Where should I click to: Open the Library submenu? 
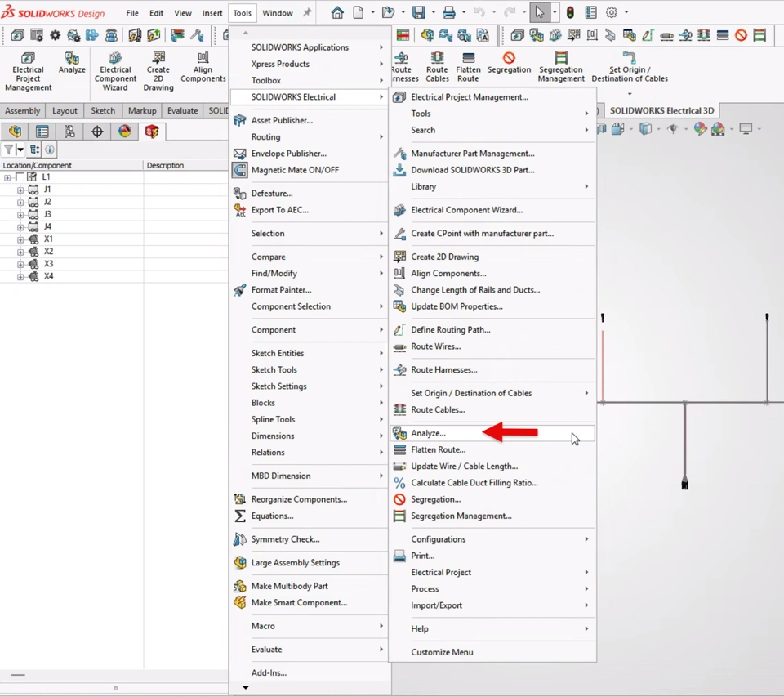[492, 186]
